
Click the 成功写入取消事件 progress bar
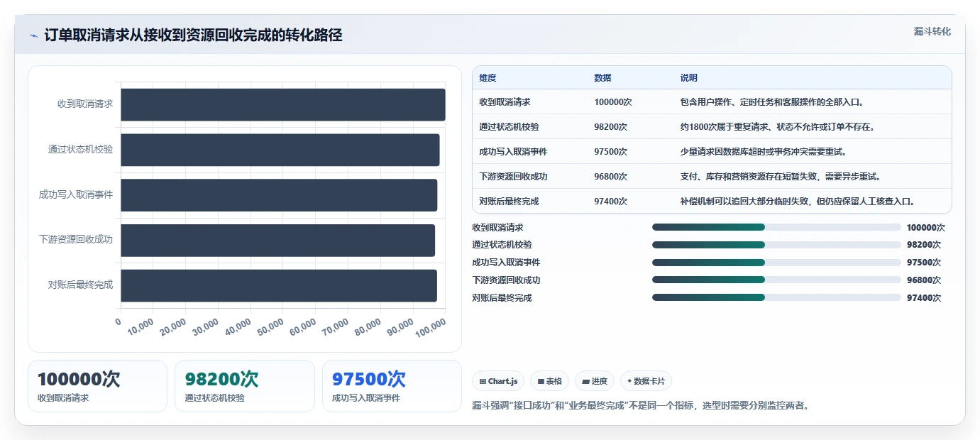(x=776, y=263)
